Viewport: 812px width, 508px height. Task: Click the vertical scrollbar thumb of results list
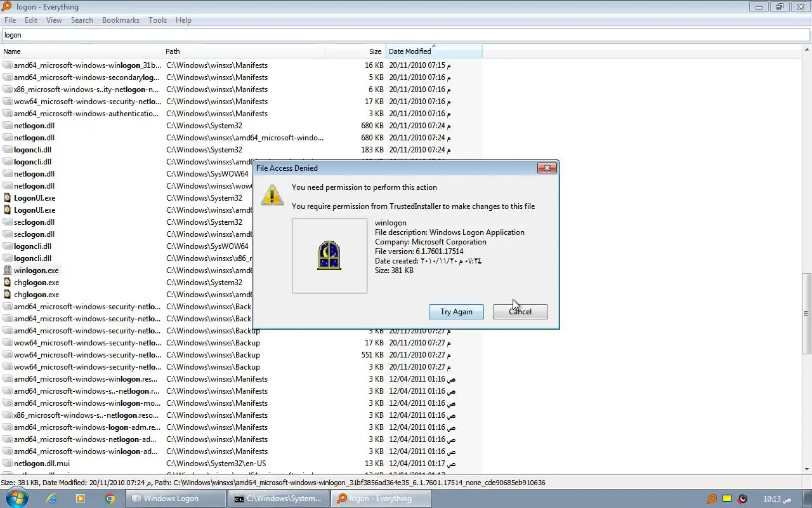coord(806,314)
